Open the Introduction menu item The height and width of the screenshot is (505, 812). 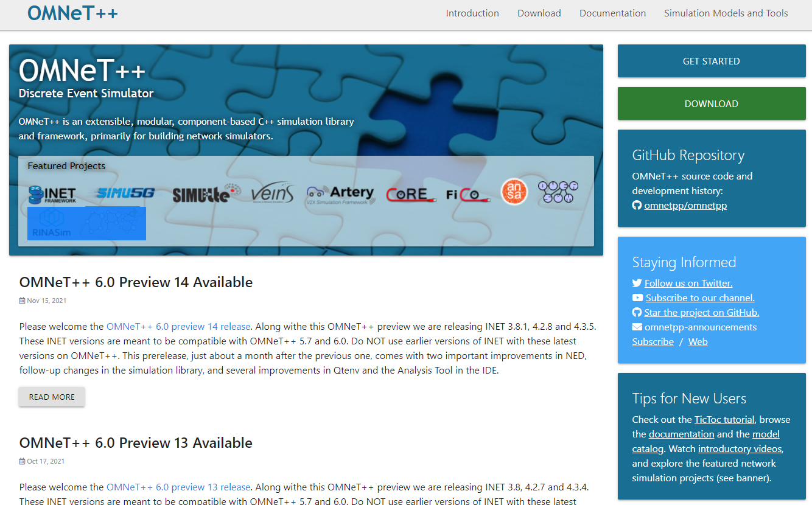point(472,13)
